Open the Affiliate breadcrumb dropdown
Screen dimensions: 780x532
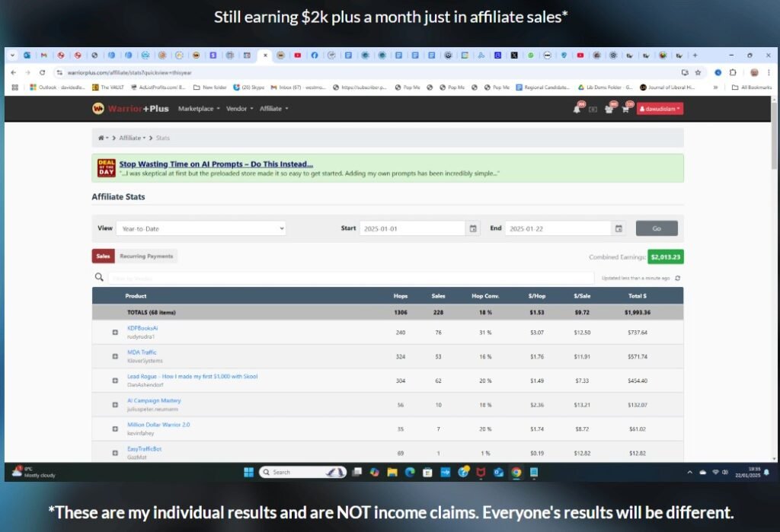click(x=133, y=138)
